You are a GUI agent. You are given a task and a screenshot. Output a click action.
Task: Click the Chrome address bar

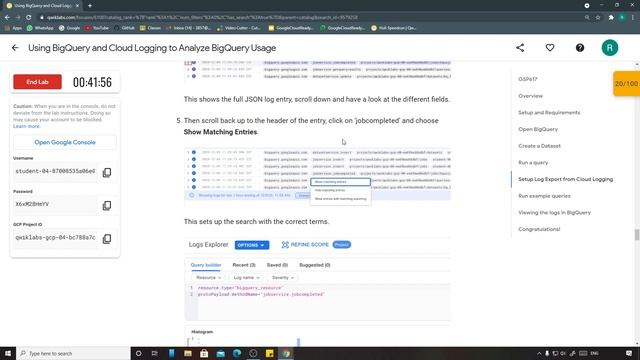point(310,18)
